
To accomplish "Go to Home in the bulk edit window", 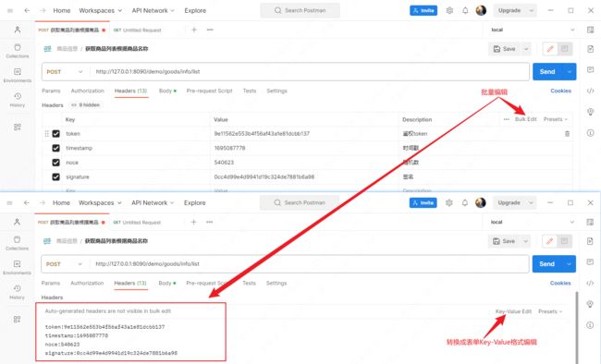I will tap(61, 202).
